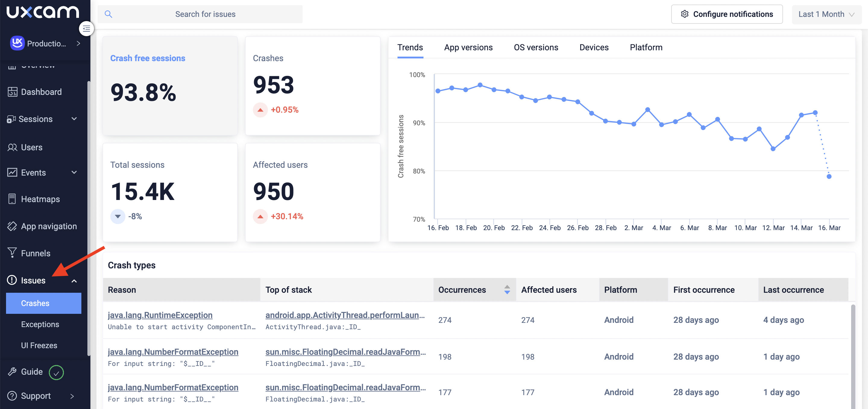This screenshot has width=868, height=409.
Task: Select UI Freezes under Issues
Action: point(39,345)
